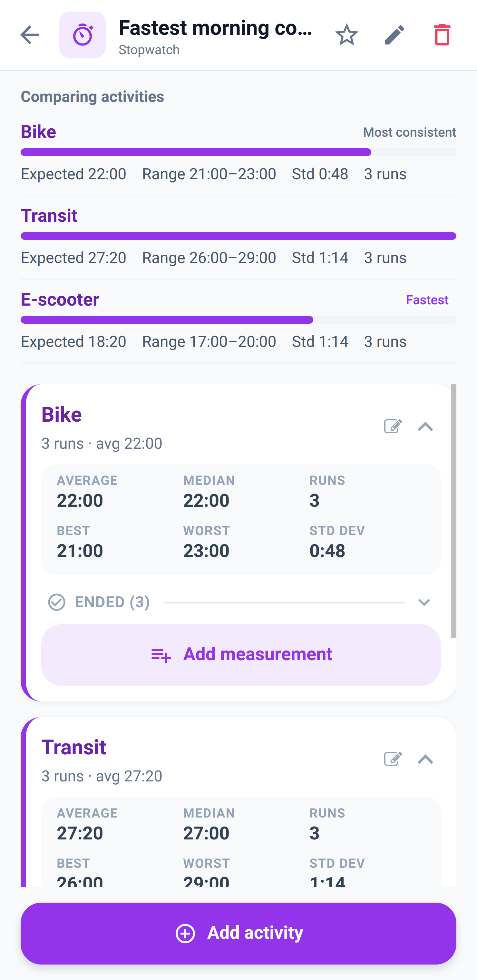
Task: Go back using the arrow icon
Action: (30, 35)
